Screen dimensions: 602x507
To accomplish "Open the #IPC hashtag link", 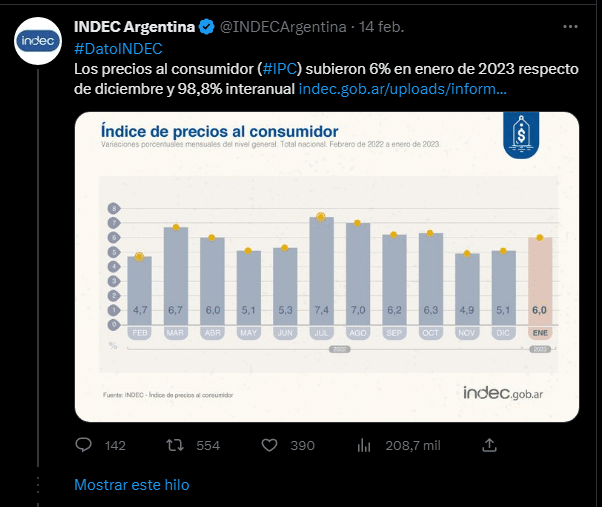I will (282, 68).
